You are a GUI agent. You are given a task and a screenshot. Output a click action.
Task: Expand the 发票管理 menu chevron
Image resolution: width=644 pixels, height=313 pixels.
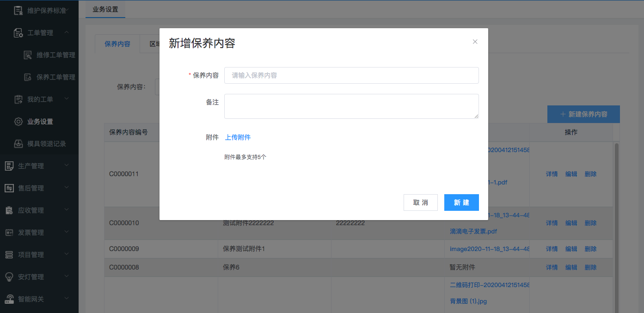tap(67, 232)
